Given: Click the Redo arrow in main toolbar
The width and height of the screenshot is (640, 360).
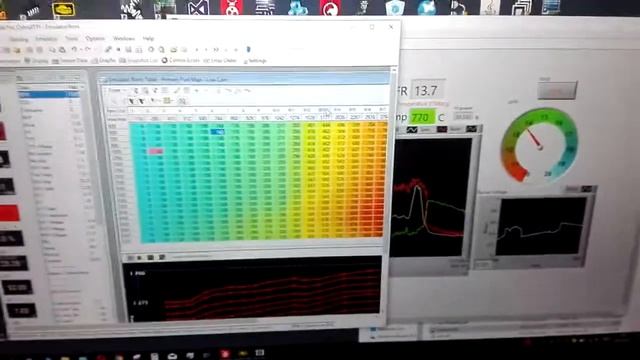Looking at the screenshot, I should [87, 49].
